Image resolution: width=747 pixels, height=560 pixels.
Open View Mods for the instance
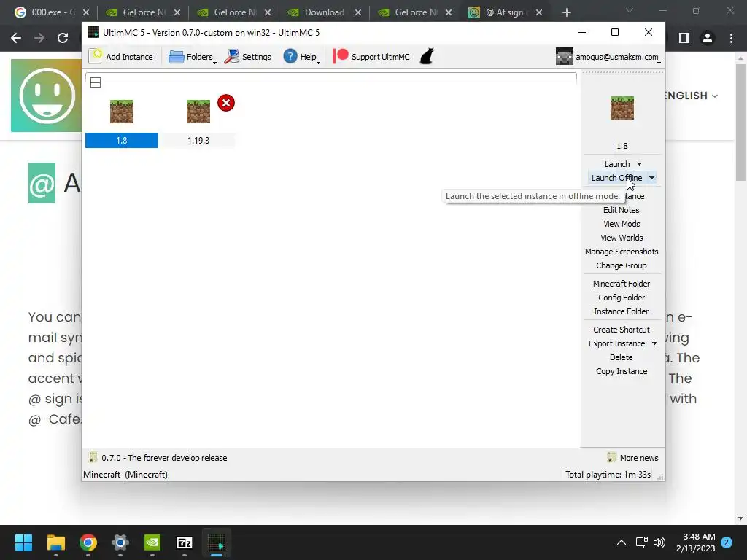pyautogui.click(x=622, y=224)
